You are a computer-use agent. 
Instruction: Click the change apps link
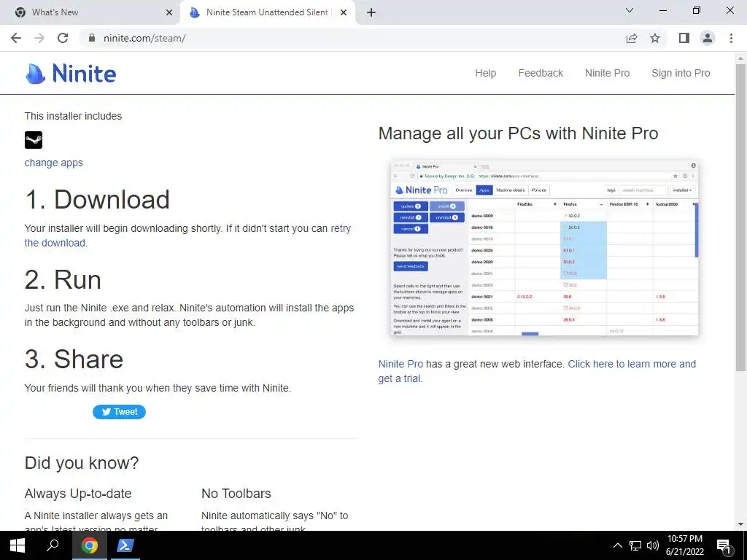pos(54,163)
